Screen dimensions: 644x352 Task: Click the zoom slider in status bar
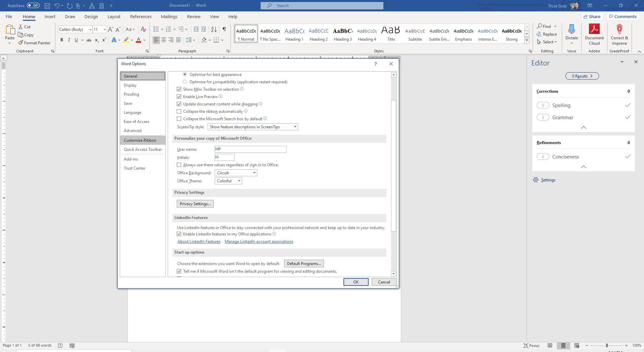coord(606,346)
